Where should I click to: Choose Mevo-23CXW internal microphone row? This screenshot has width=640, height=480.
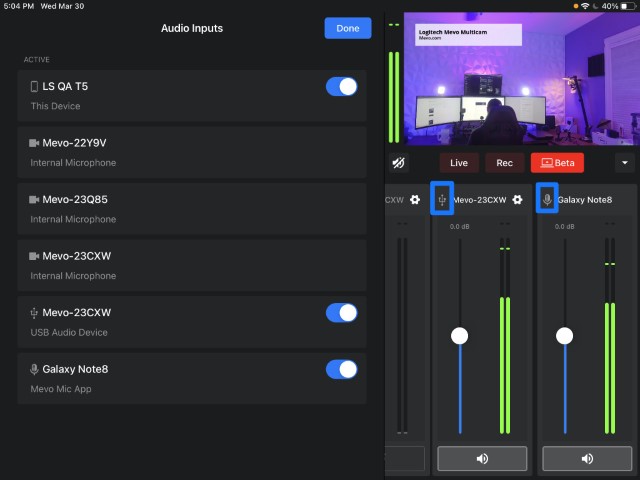click(x=191, y=265)
